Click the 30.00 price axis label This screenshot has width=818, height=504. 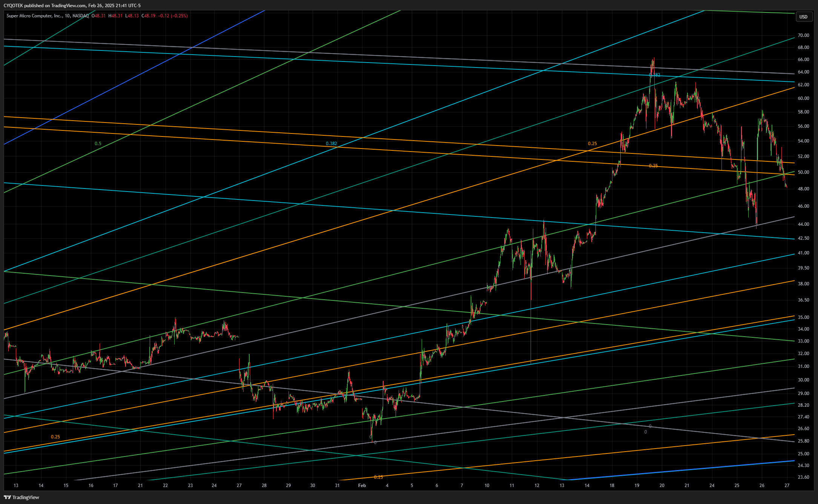coord(803,380)
